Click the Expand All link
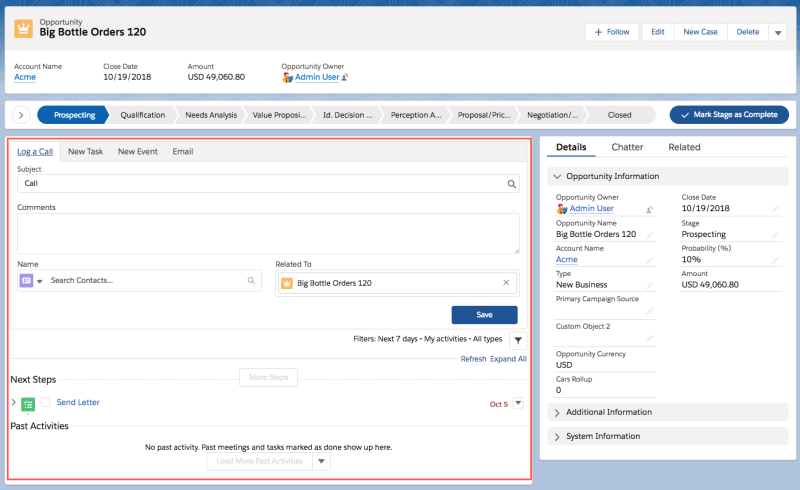Screen dimensions: 800x490 tap(508, 359)
